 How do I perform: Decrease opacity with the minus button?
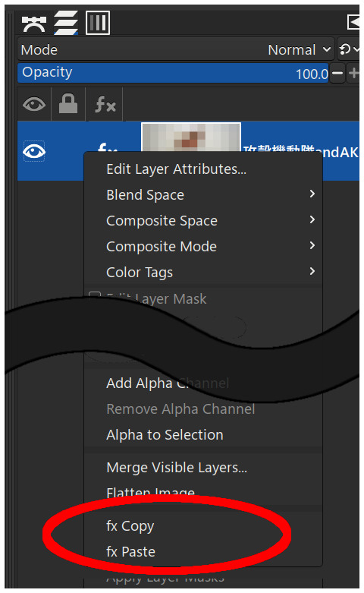point(337,73)
